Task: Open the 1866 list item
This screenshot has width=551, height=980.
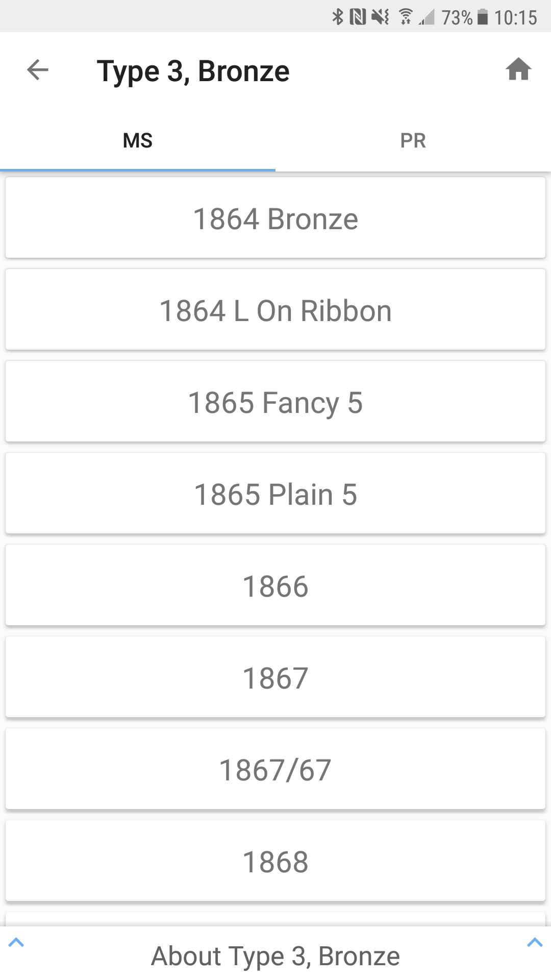Action: (275, 586)
